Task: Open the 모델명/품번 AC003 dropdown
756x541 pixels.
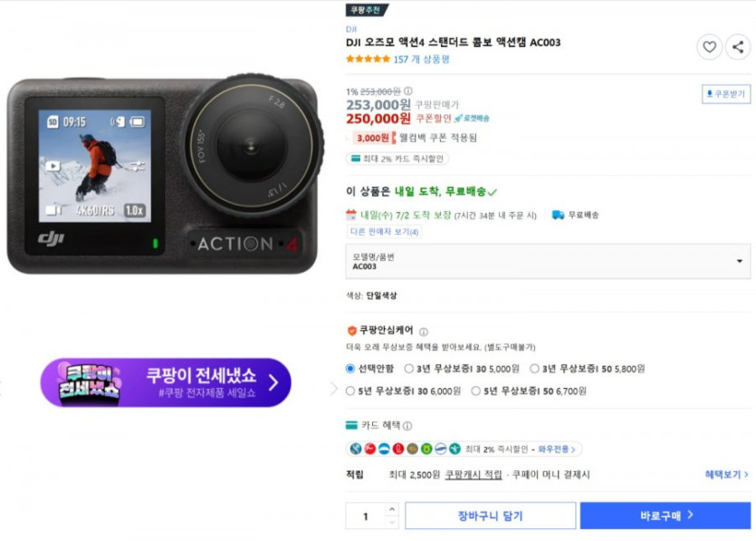Action: coord(548,262)
